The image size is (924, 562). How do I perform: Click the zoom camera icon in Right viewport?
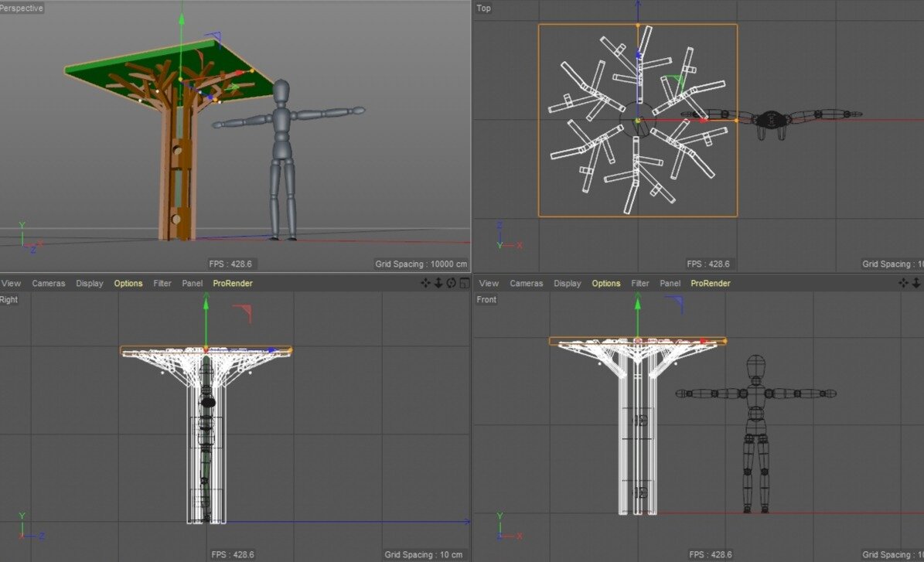coord(438,284)
